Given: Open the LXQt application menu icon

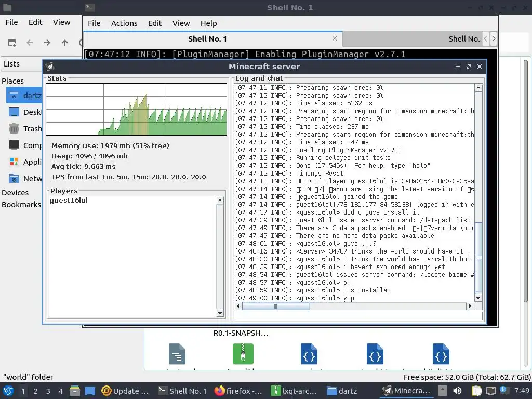Looking at the screenshot, I should pyautogui.click(x=8, y=391).
